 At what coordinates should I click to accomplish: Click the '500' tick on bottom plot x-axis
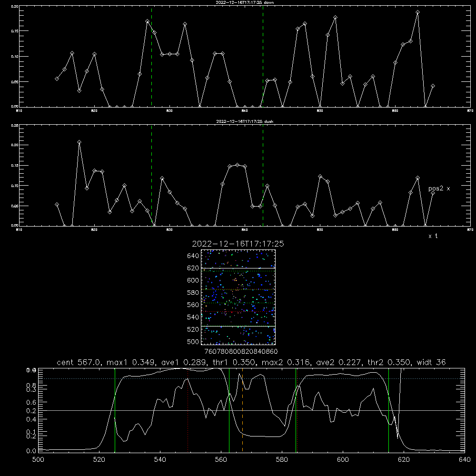coord(38,460)
